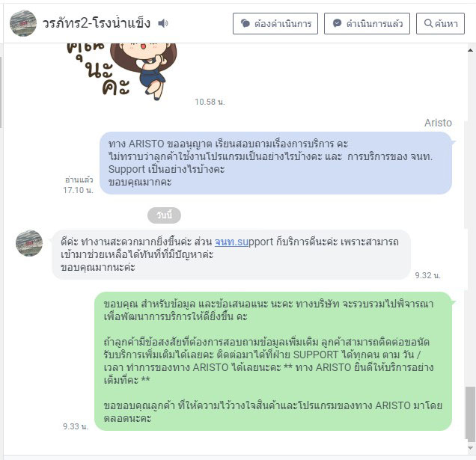The height and width of the screenshot is (460, 476).
Task: Click chat title วรภัทร2-โรงน้ำแข็ง
Action: tap(97, 23)
